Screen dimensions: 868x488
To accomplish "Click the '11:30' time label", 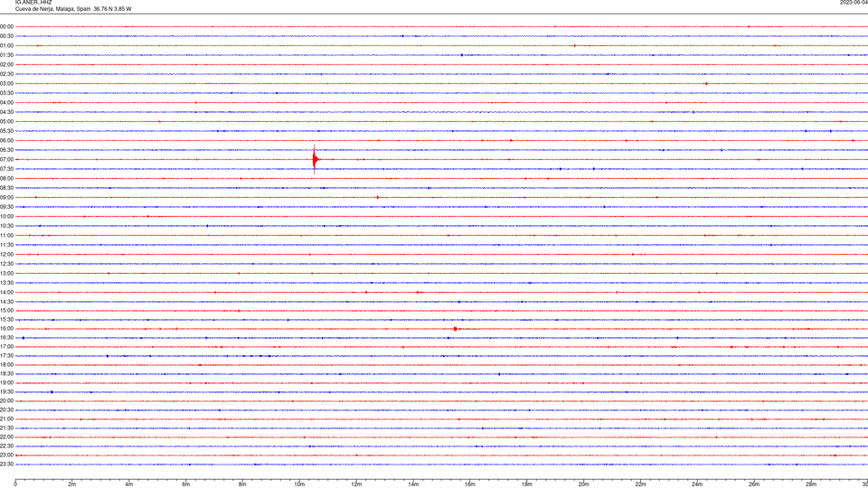I will point(6,245).
